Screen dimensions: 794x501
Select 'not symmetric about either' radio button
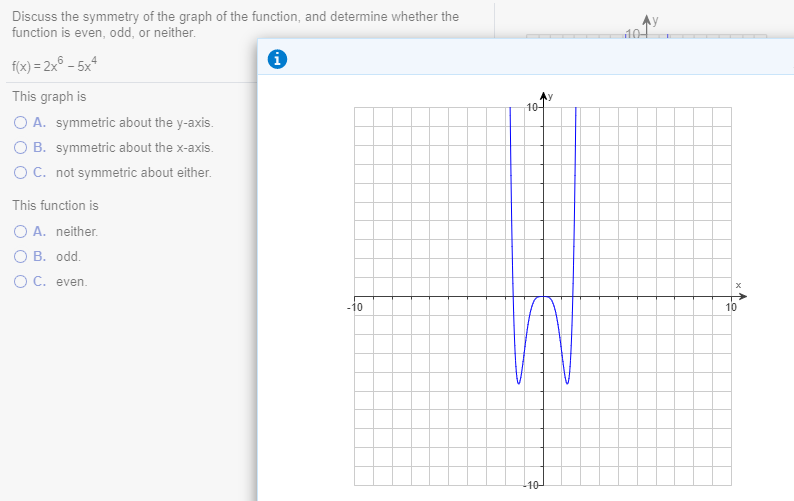coord(20,173)
